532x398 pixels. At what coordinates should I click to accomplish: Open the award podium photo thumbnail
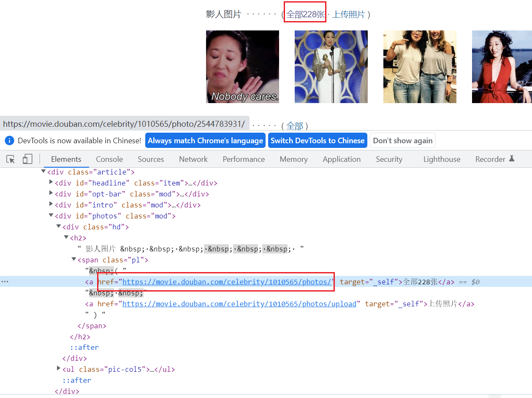click(331, 67)
